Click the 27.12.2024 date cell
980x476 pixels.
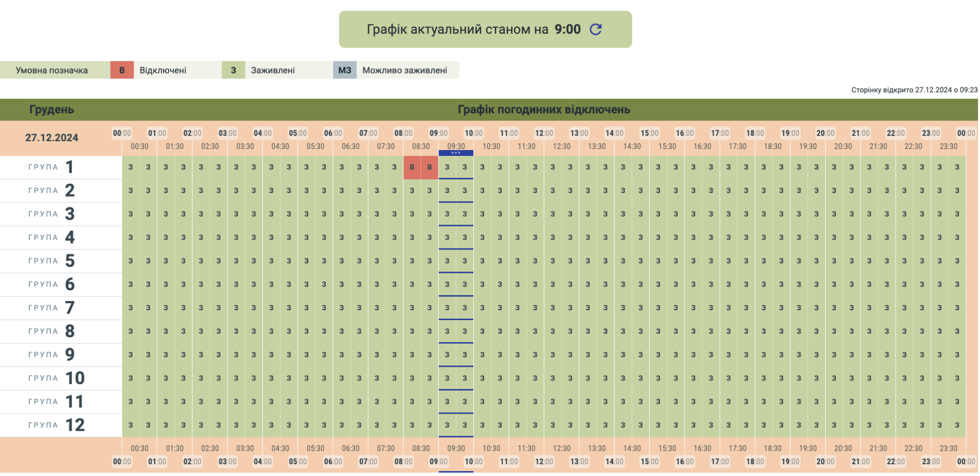click(x=51, y=138)
